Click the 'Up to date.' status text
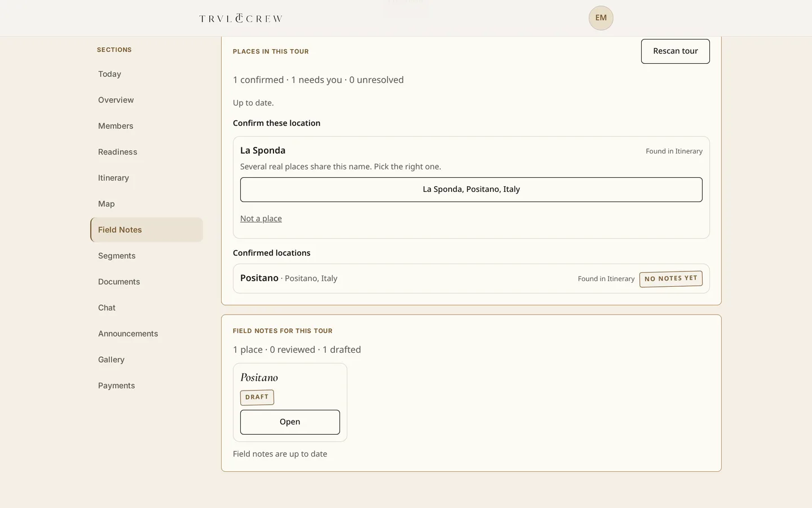Screen dimensions: 812x508 tap(253, 103)
